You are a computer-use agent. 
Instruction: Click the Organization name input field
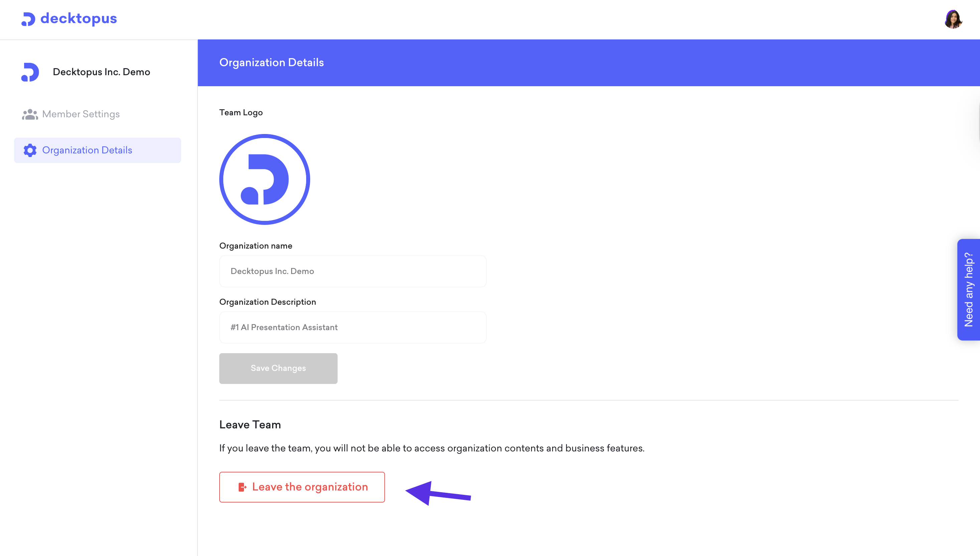click(x=353, y=271)
